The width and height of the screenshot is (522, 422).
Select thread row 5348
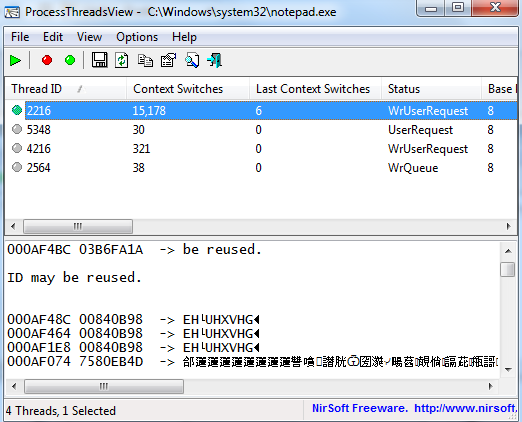[261, 129]
